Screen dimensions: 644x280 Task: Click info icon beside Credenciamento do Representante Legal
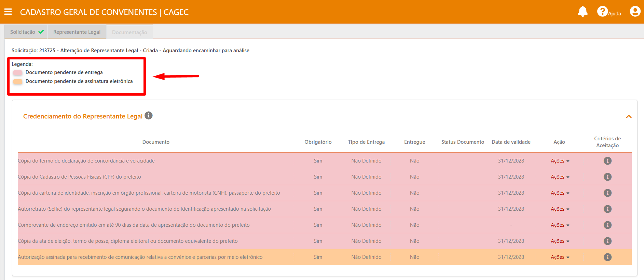coord(149,116)
